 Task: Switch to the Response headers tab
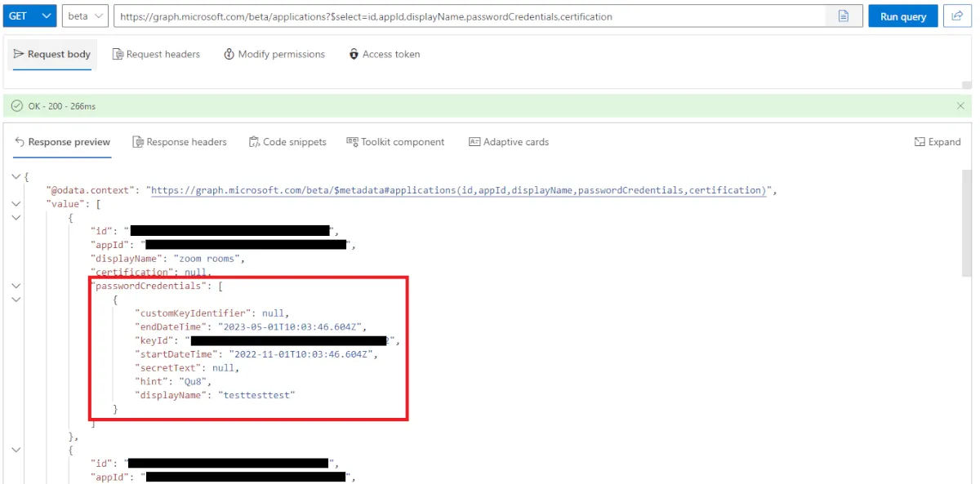[x=179, y=142]
